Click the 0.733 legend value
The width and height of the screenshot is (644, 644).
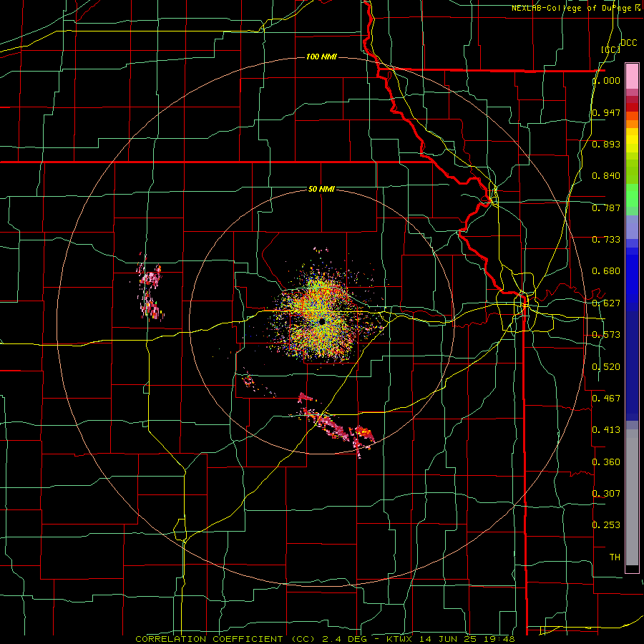606,240
